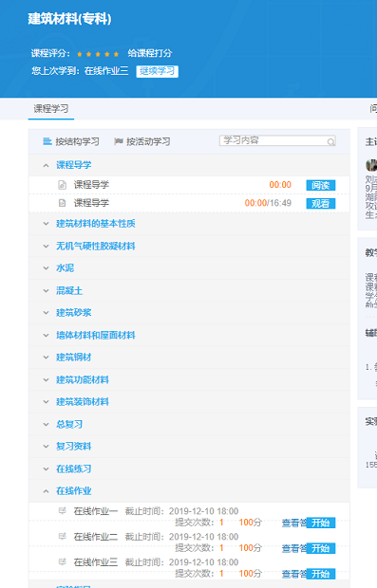Image resolution: width=377 pixels, height=588 pixels.
Task: Click 在线作业三 in last-studied line
Action: click(x=106, y=71)
